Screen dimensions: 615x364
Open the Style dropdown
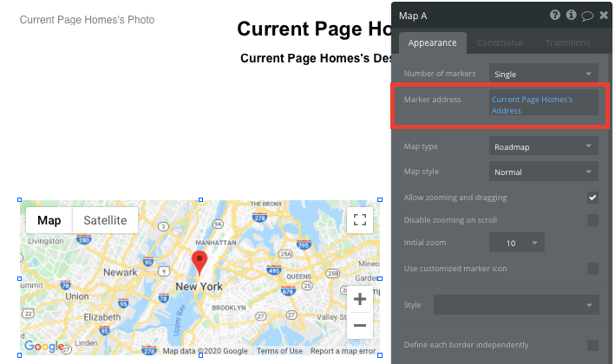pyautogui.click(x=516, y=304)
